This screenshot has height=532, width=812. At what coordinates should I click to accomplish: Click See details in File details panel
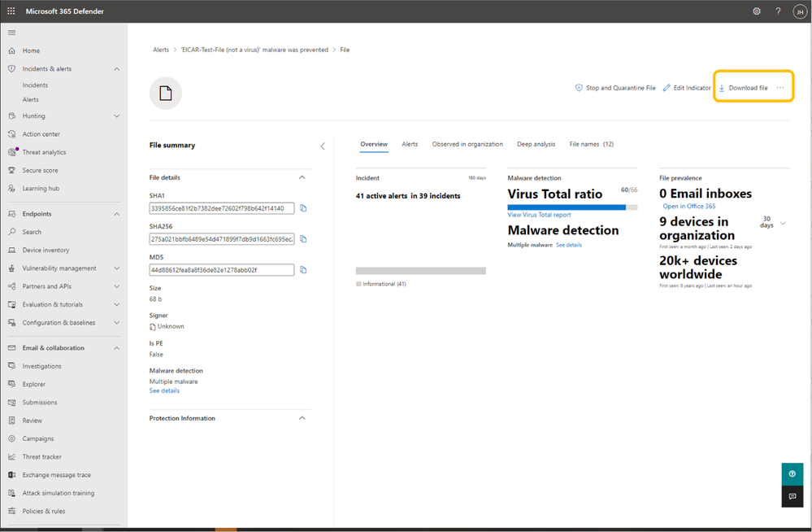(x=164, y=391)
